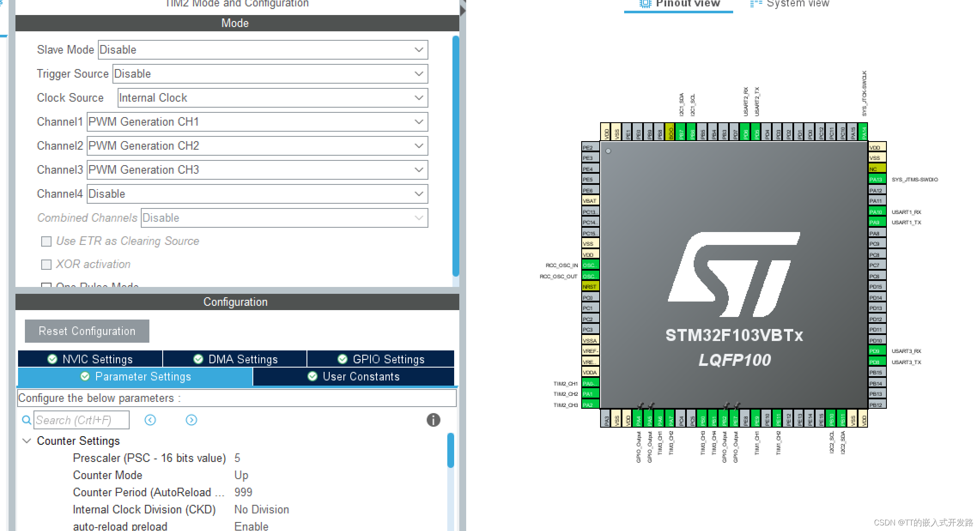980x531 pixels.
Task: Enable Use ETR as Clearing Source
Action: 46,241
